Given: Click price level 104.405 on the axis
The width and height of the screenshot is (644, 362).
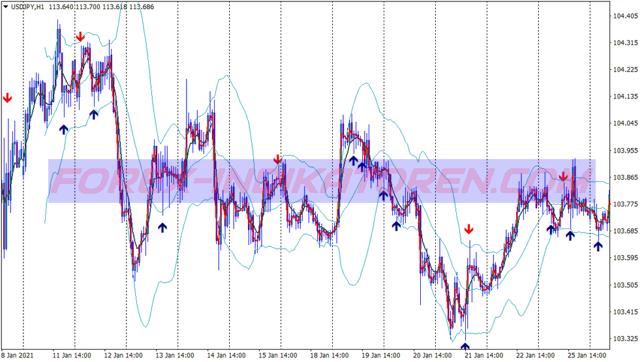Looking at the screenshot, I should click(626, 16).
